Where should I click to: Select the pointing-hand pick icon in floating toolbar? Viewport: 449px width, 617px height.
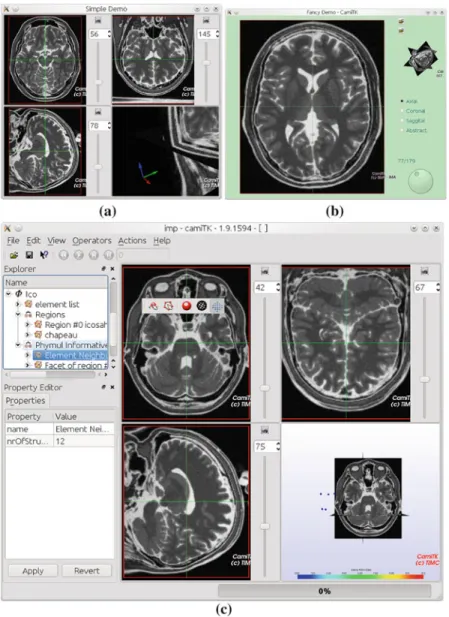click(x=153, y=306)
